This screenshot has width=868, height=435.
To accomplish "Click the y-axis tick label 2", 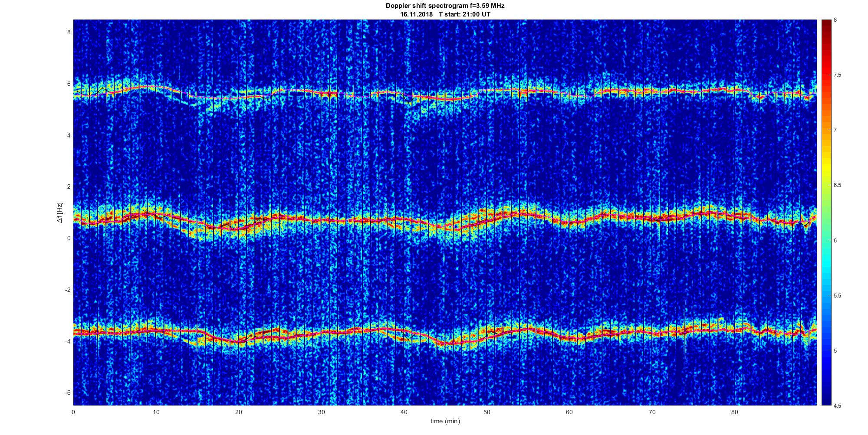I will pos(69,186).
